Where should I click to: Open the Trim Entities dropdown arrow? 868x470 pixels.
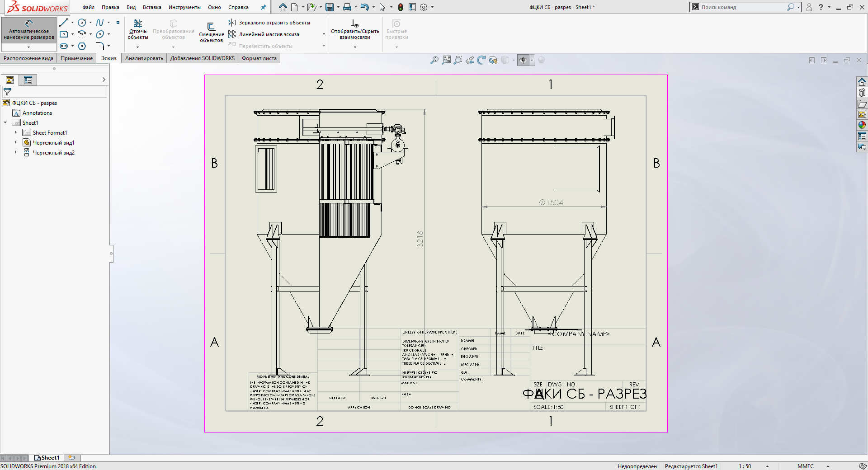138,47
